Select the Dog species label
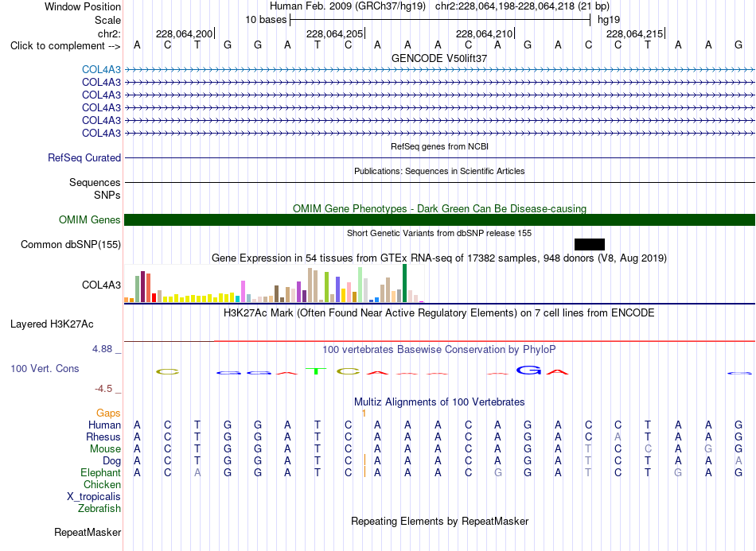This screenshot has height=551, width=756. click(112, 461)
